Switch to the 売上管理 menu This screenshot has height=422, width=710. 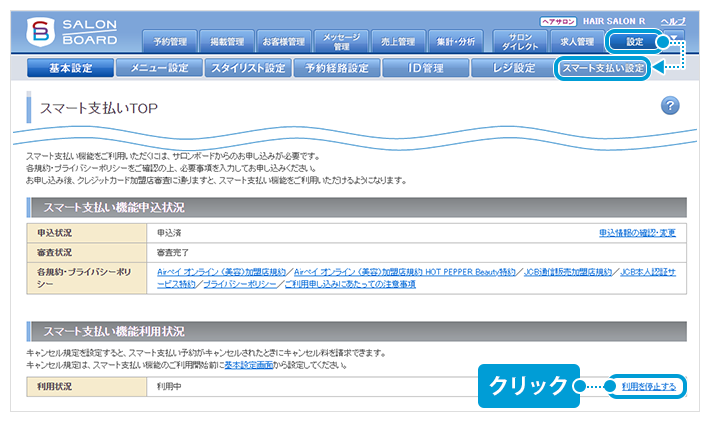[x=399, y=42]
